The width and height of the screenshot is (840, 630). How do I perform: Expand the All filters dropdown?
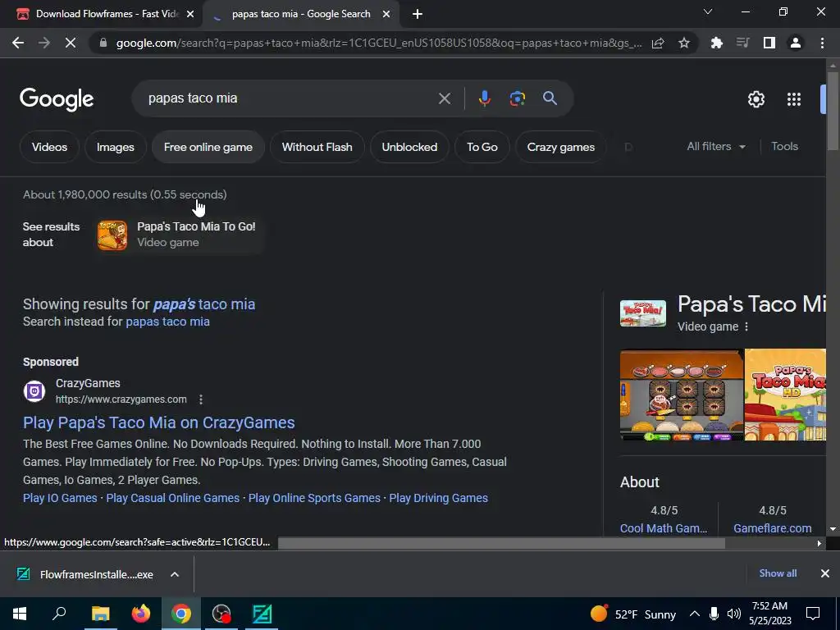click(715, 146)
